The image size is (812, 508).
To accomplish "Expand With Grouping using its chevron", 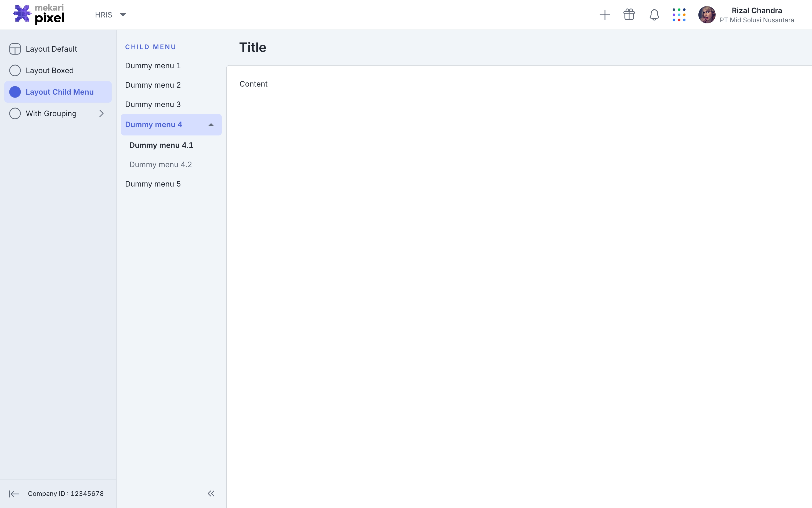I will (101, 113).
